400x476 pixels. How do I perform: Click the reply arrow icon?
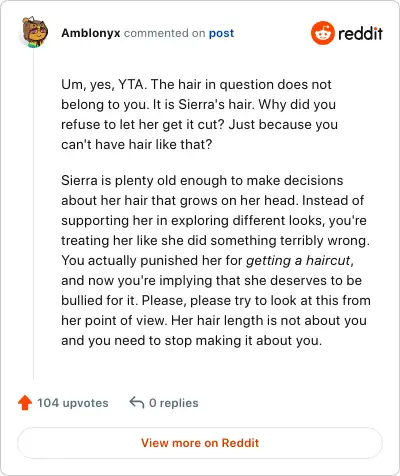coord(137,402)
